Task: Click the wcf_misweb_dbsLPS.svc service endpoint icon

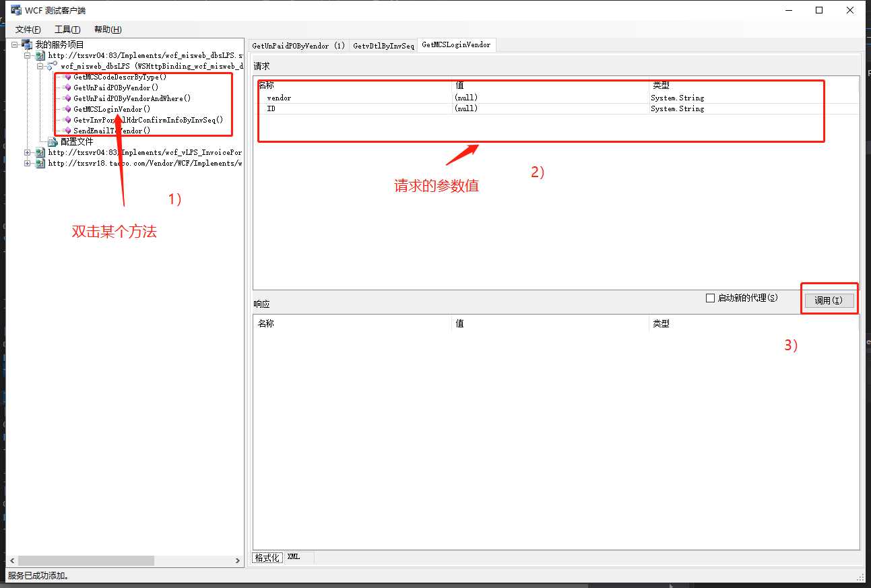Action: click(x=40, y=55)
